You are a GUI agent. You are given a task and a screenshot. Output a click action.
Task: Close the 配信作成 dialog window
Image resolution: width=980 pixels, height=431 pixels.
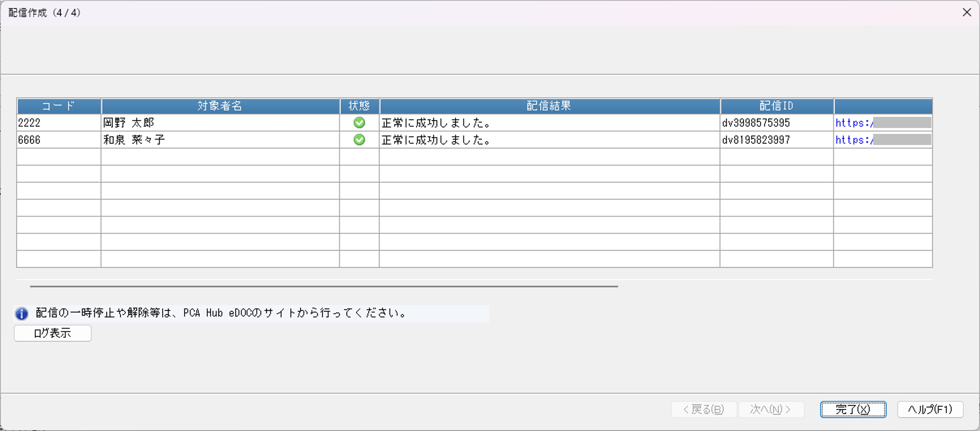(x=967, y=13)
